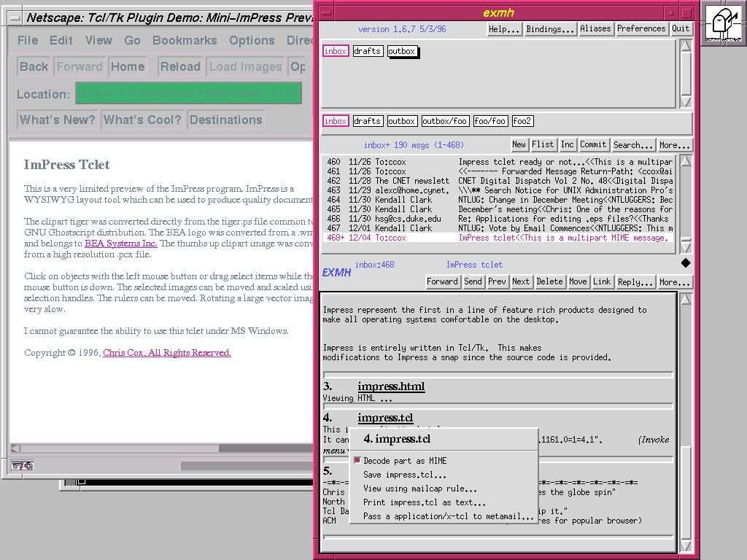Click Netscape Destinations button
Screen dimensions: 747x560
coord(226,120)
